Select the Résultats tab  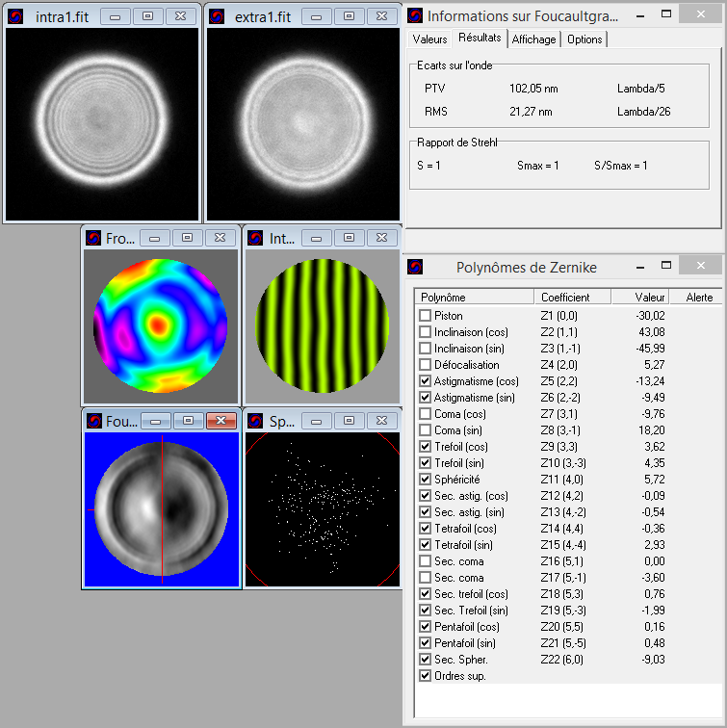pyautogui.click(x=480, y=38)
